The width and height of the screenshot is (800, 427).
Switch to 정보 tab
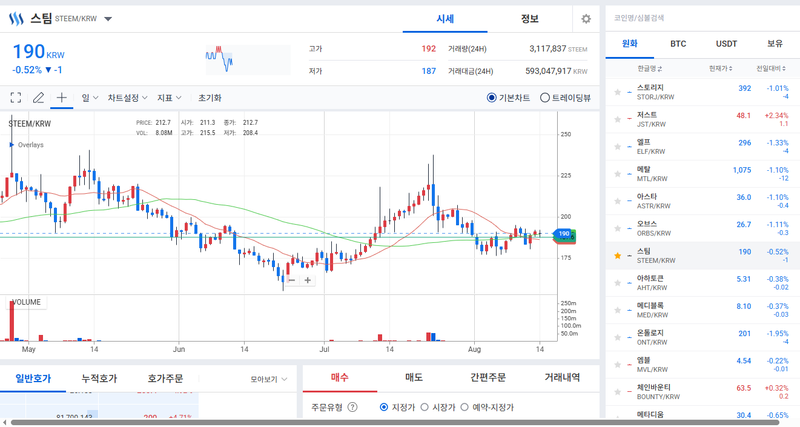click(x=530, y=19)
